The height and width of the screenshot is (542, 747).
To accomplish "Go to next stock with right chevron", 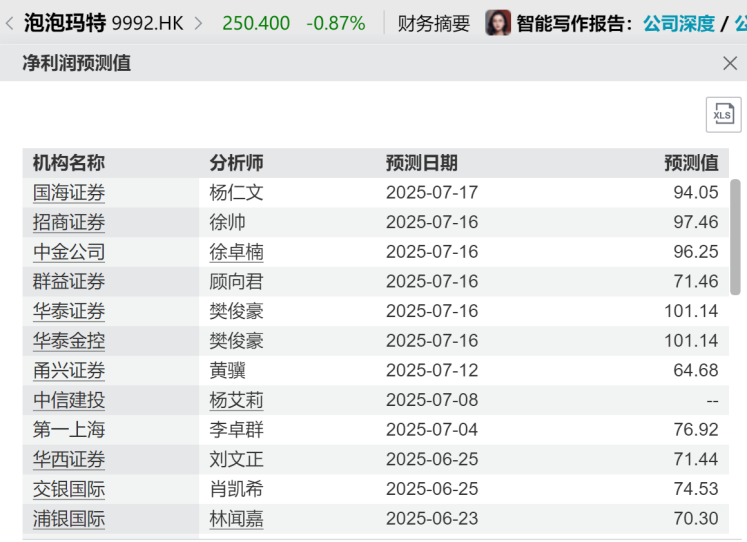I will coord(198,23).
